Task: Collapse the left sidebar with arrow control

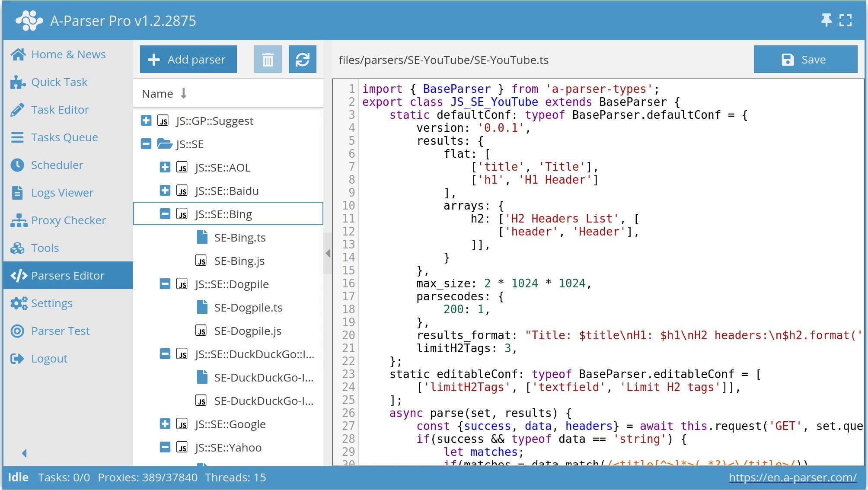Action: (x=24, y=453)
